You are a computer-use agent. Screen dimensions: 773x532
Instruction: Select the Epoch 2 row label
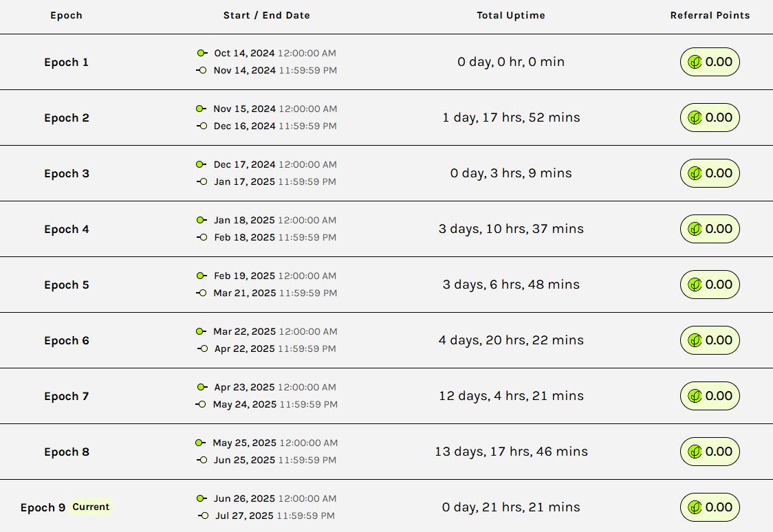click(67, 118)
